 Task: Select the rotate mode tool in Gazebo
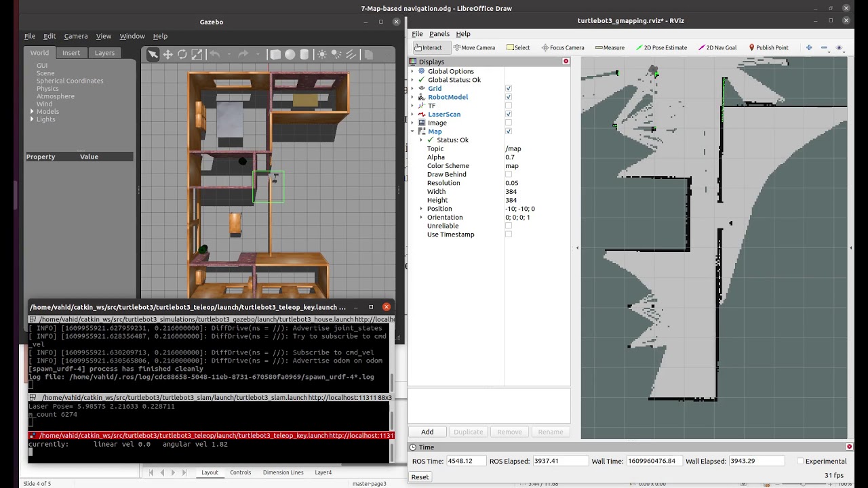pos(182,54)
